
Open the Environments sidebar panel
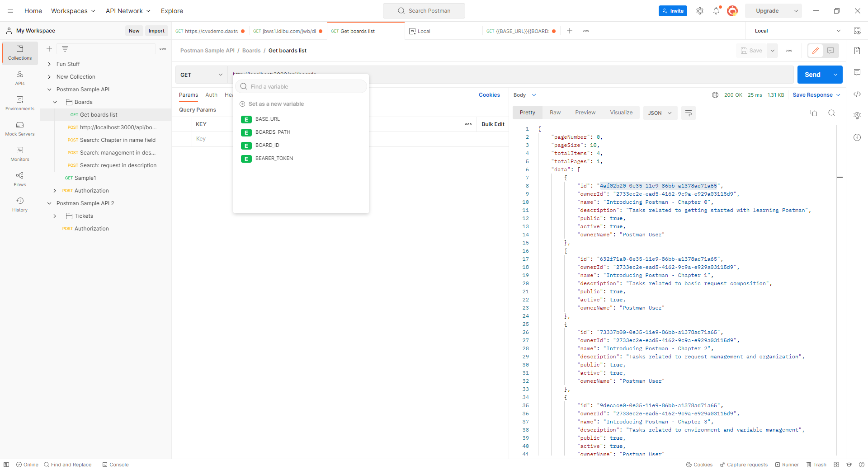(20, 103)
